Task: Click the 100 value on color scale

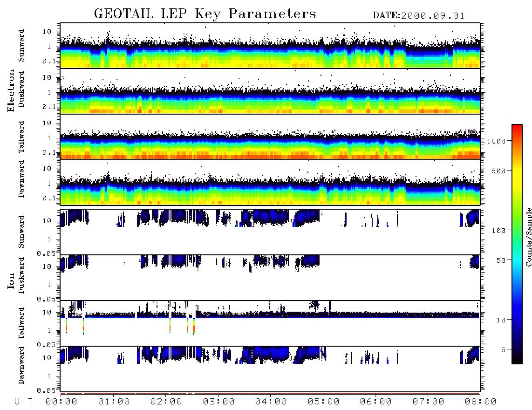Action: 498,231
